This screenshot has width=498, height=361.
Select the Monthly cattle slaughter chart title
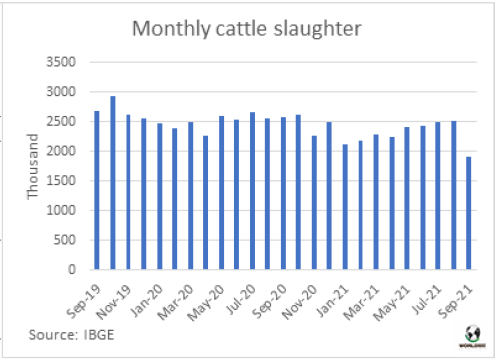[247, 29]
